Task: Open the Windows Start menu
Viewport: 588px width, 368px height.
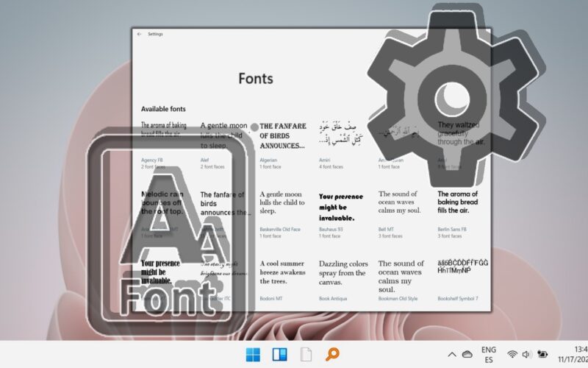Action: click(253, 354)
